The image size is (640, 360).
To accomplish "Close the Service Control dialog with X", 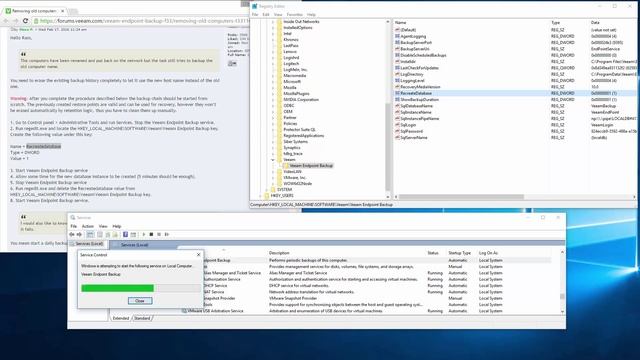I will point(198,255).
